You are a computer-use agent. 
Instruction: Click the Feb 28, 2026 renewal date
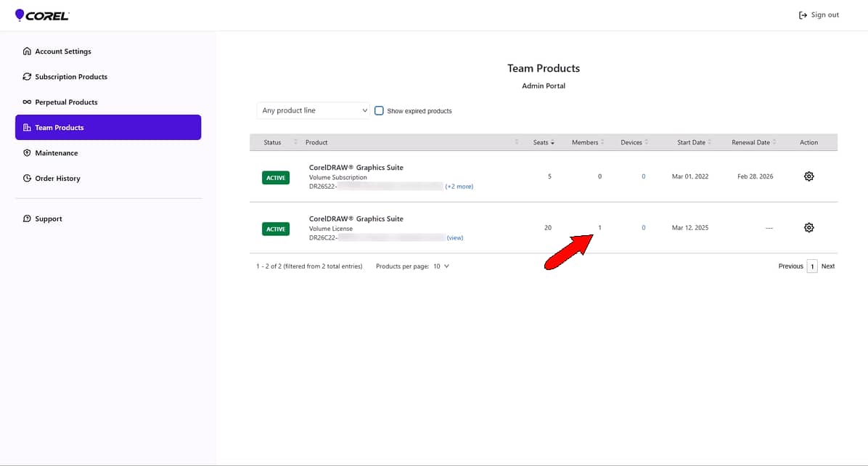755,176
